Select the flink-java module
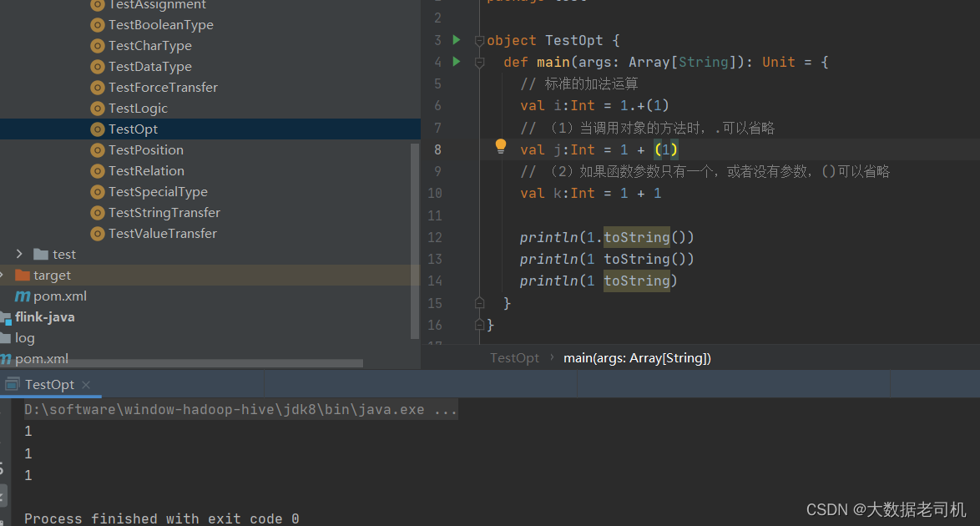This screenshot has height=526, width=980. click(x=45, y=317)
